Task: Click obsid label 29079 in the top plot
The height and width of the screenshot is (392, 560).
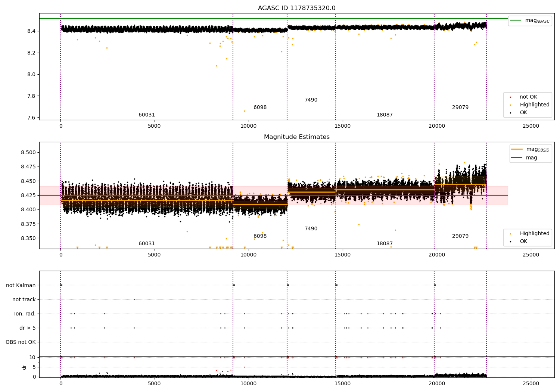Action: [460, 108]
